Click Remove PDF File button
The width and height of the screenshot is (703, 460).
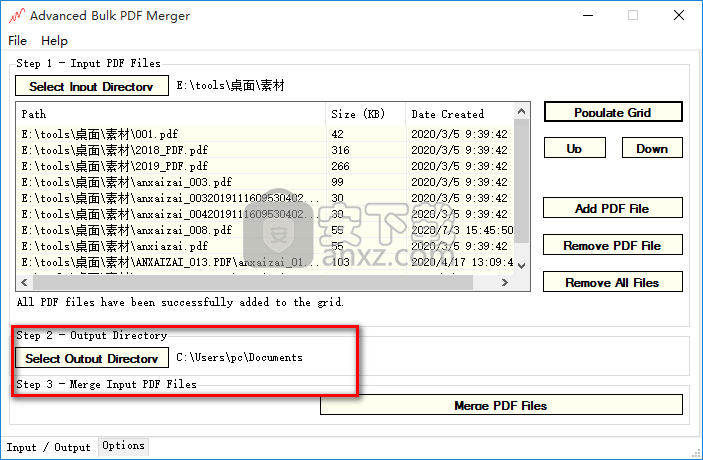tap(612, 245)
